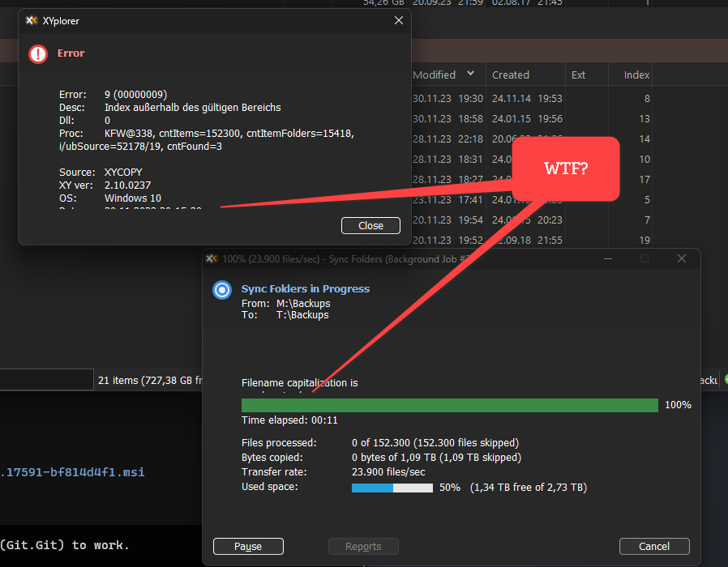Sort the file list by Ext column
This screenshot has width=728, height=567.
coord(578,75)
